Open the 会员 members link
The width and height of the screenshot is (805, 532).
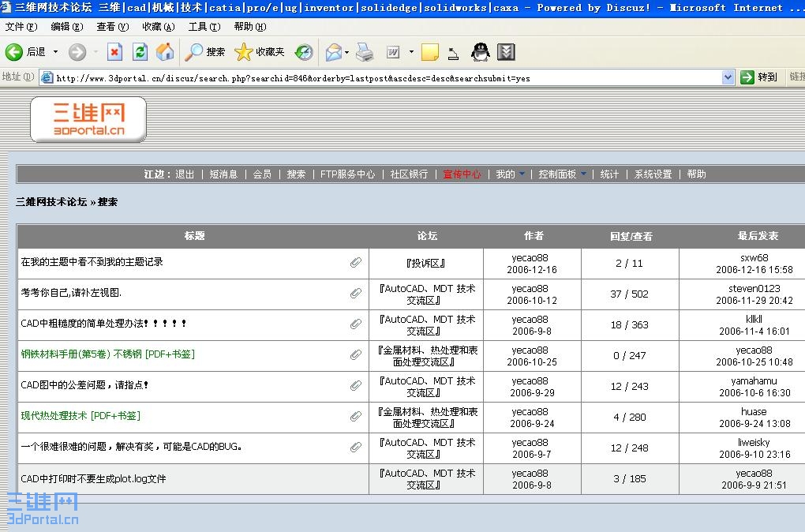(262, 174)
